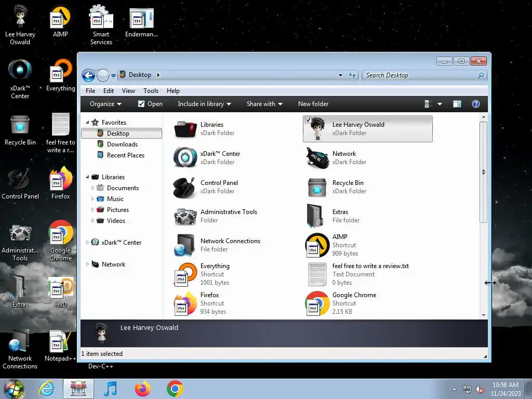This screenshot has width=532, height=399.
Task: Select the Network blimp icon in list
Action: click(x=317, y=157)
